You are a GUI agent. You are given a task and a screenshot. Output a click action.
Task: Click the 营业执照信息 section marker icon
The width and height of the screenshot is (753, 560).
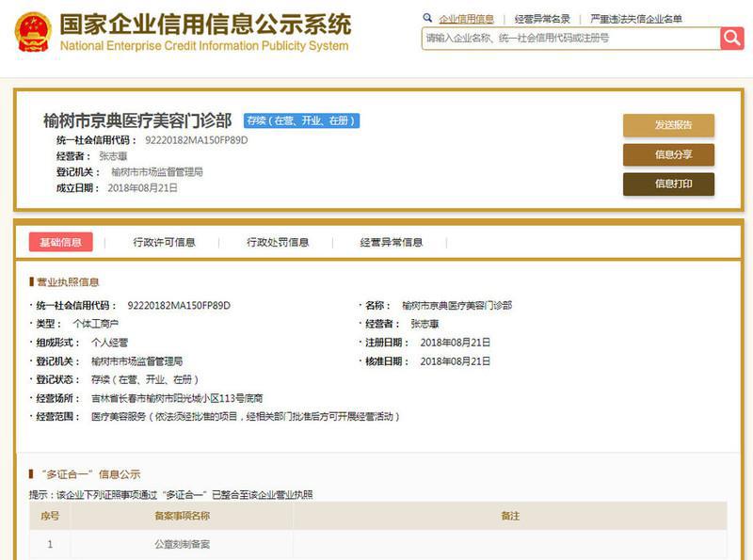[31, 281]
